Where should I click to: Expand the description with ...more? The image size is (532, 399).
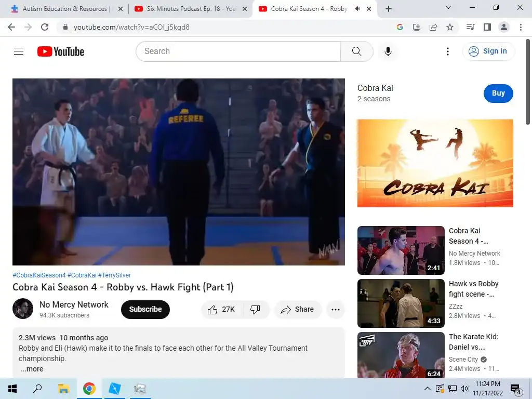tap(31, 369)
